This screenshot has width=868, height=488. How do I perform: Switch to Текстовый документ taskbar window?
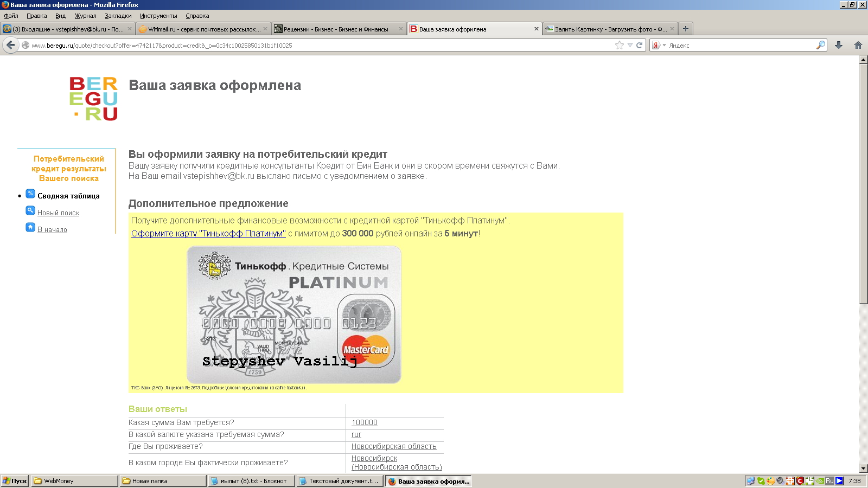coord(340,481)
